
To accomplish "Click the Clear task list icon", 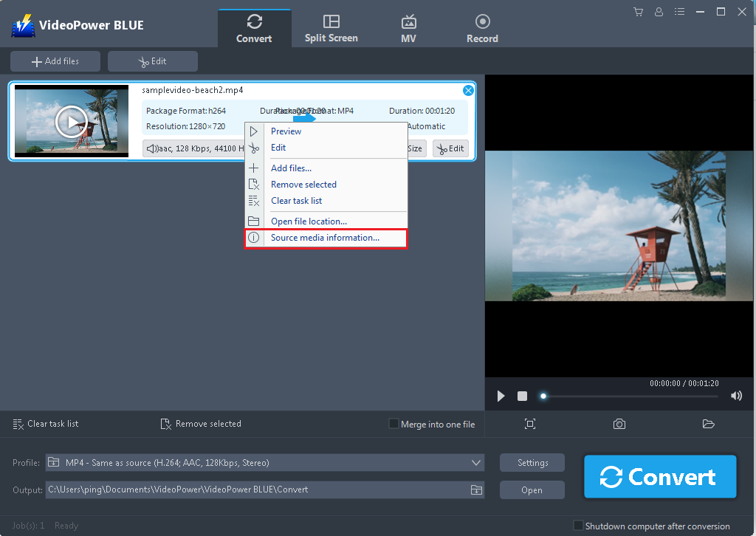I will click(x=18, y=424).
